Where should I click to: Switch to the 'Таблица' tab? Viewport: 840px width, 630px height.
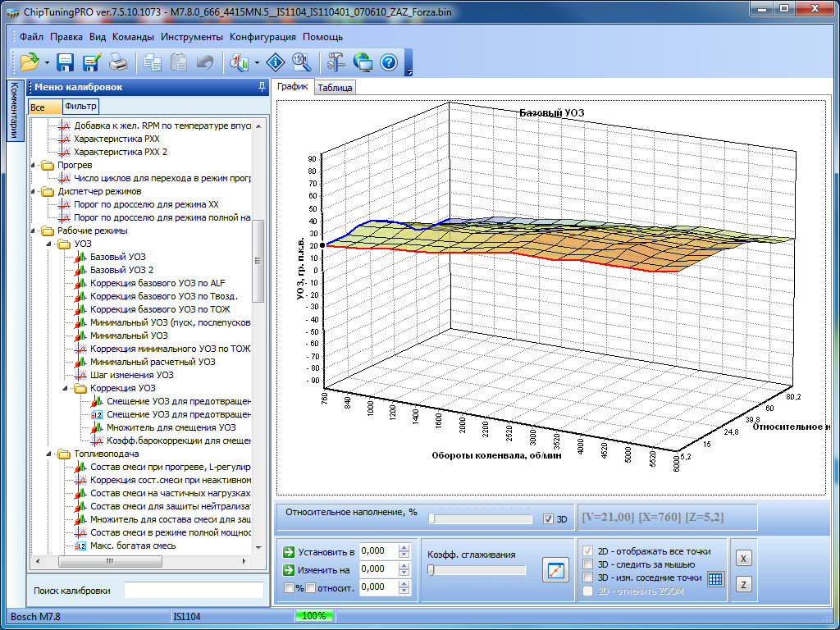click(x=335, y=88)
